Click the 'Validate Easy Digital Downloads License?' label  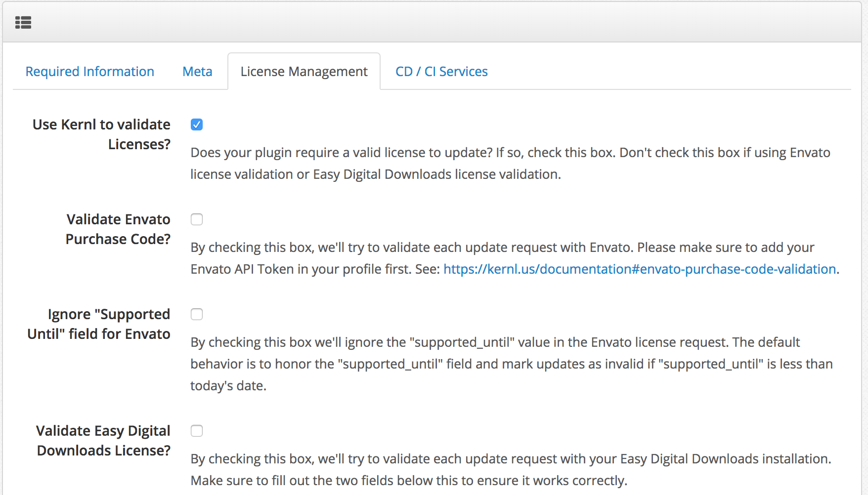click(x=103, y=440)
